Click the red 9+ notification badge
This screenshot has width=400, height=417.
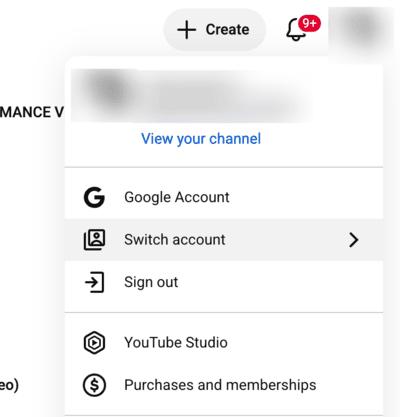(309, 24)
